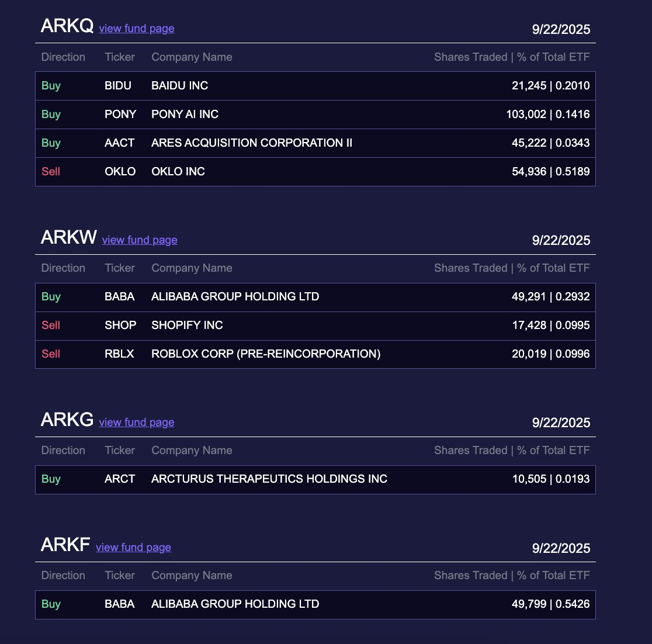Click the Direction column header in ARKQ
Screen dimensions: 652x644
pyautogui.click(x=63, y=57)
